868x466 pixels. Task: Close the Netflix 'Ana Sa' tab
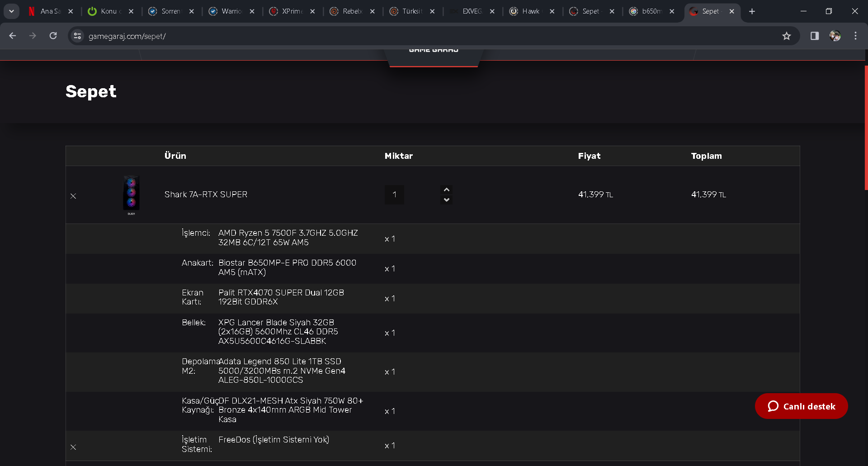point(71,11)
